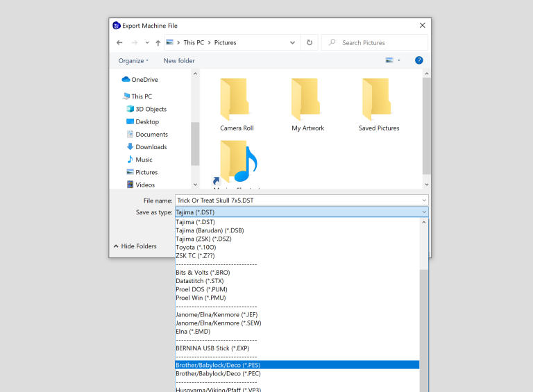Choose Bits & Volts (*.BRO) format

pos(297,273)
